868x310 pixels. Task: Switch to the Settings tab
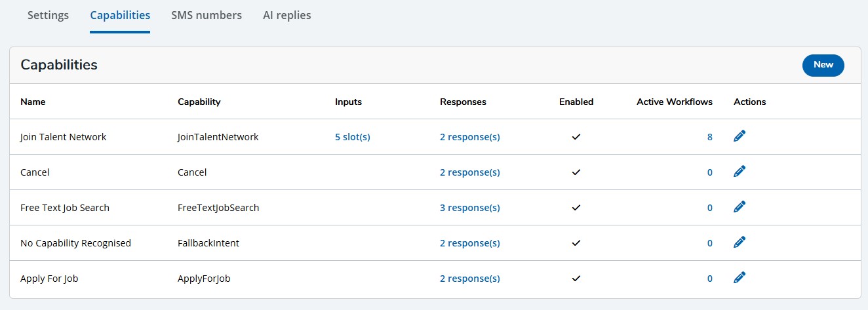48,15
